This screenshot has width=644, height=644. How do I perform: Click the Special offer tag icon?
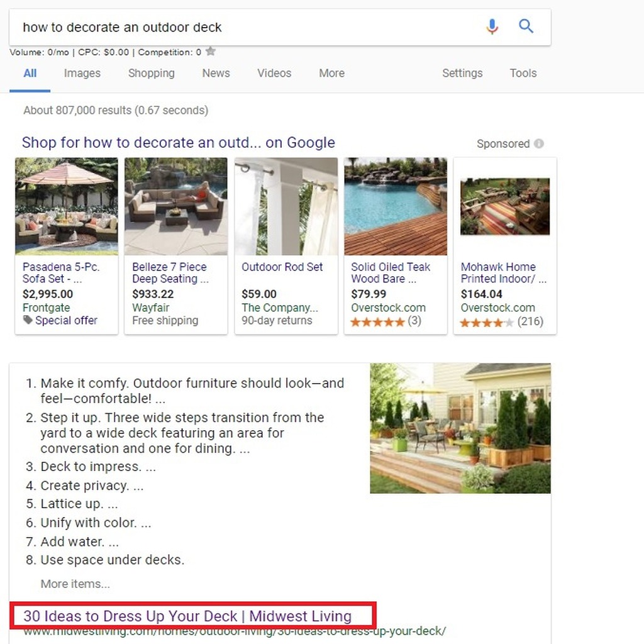click(x=28, y=320)
